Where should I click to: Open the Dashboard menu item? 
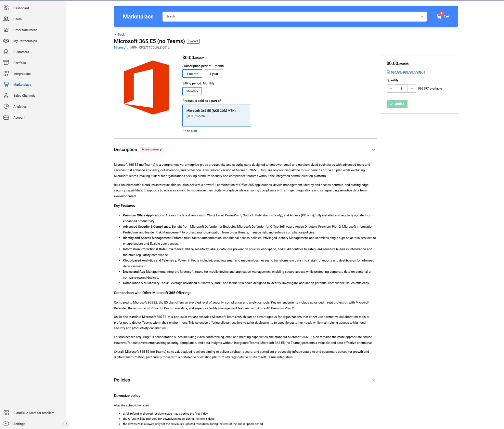pyautogui.click(x=21, y=8)
